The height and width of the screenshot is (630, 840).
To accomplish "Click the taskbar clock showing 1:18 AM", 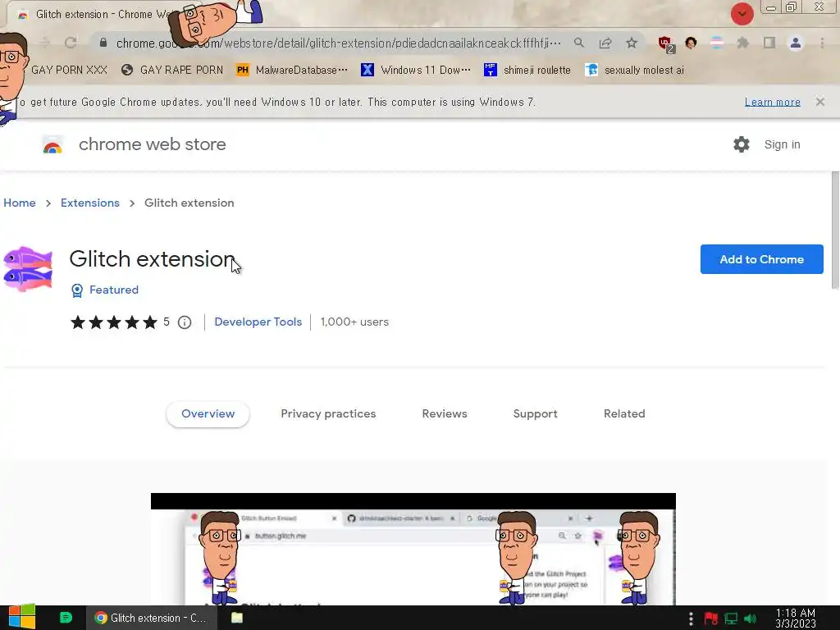I will [x=796, y=619].
